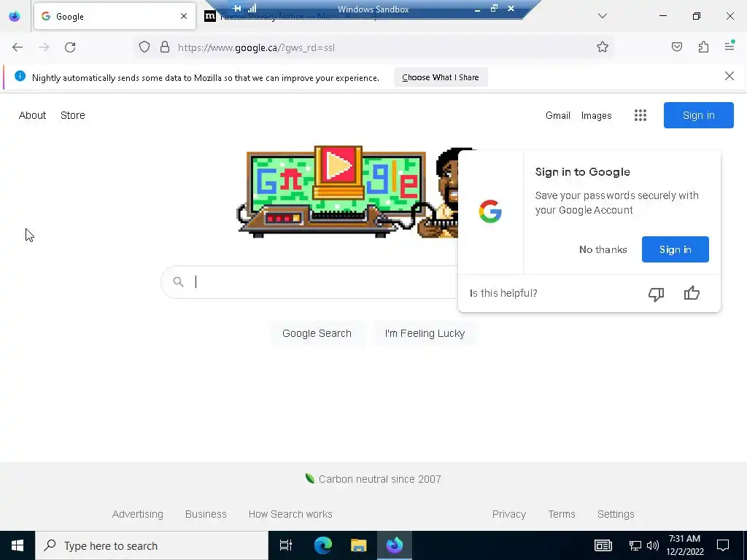This screenshot has width=747, height=560.
Task: Open the About link
Action: (32, 115)
